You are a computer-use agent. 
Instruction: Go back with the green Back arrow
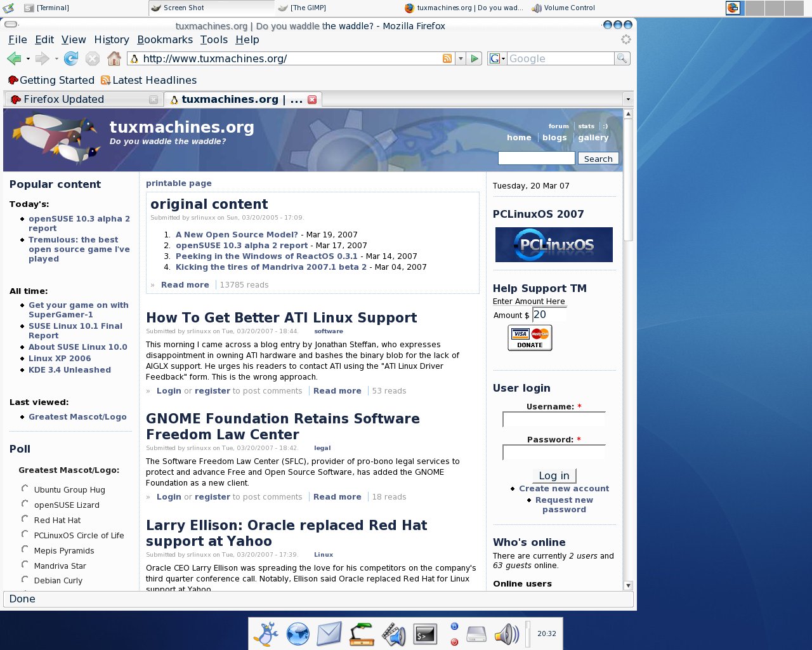(14, 58)
